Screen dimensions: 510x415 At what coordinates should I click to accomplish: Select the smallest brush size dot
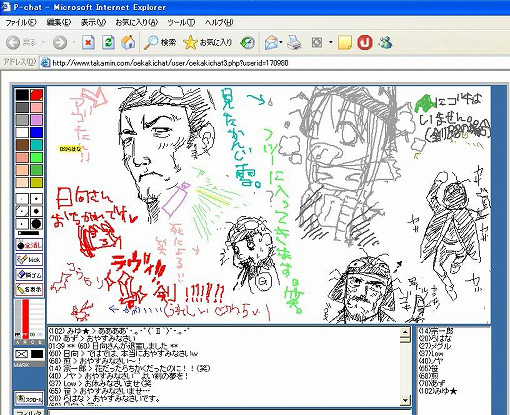click(22, 199)
